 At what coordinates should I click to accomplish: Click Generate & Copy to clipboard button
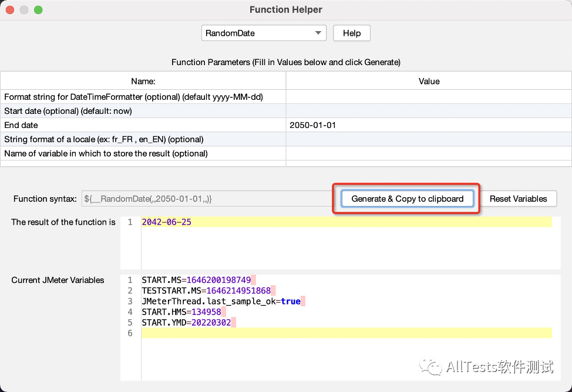coord(407,199)
